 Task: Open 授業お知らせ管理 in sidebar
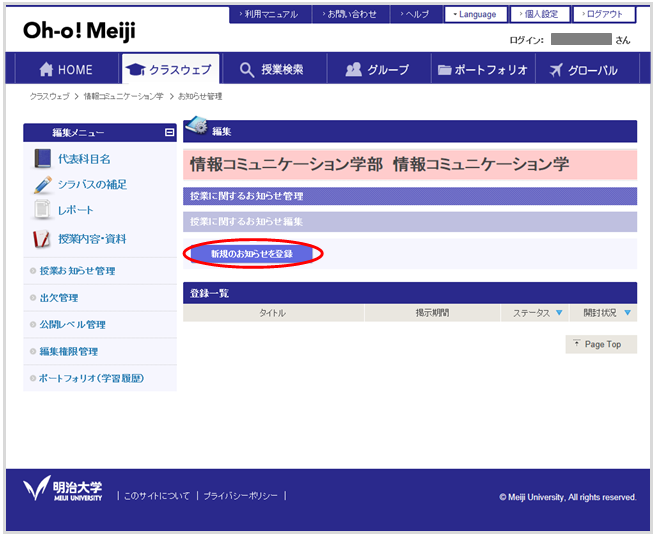(77, 271)
